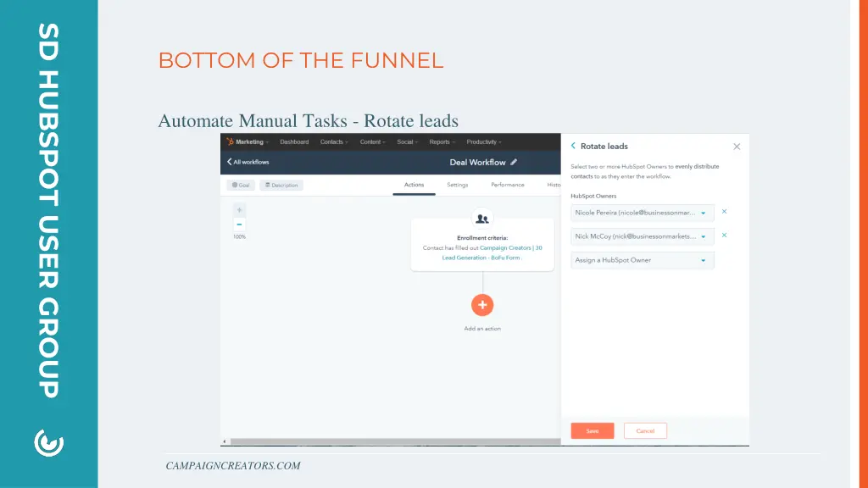Click the HubSpot sprocket logo icon
This screenshot has height=488, width=868.
[x=230, y=142]
